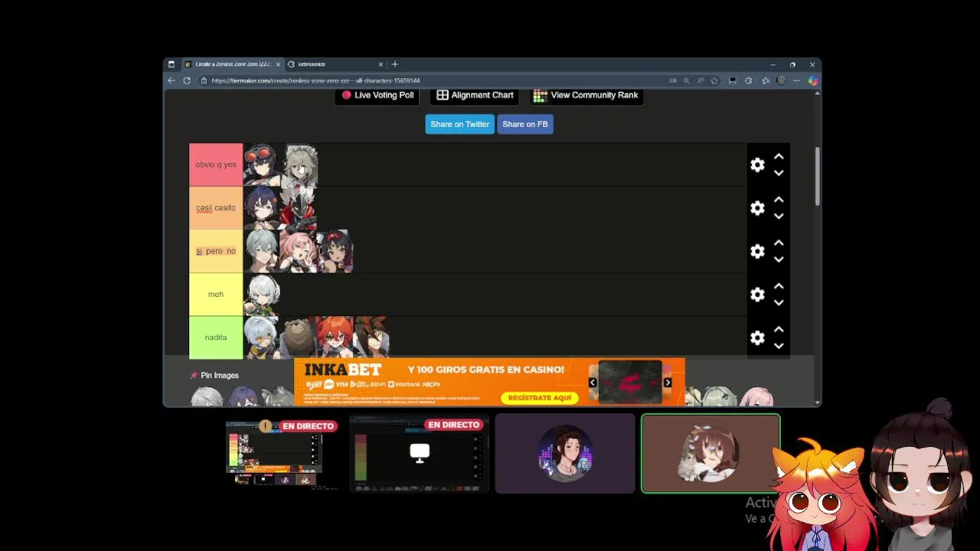
Task: Open second 'EN DIRECTO' monitor stream
Action: pos(420,453)
